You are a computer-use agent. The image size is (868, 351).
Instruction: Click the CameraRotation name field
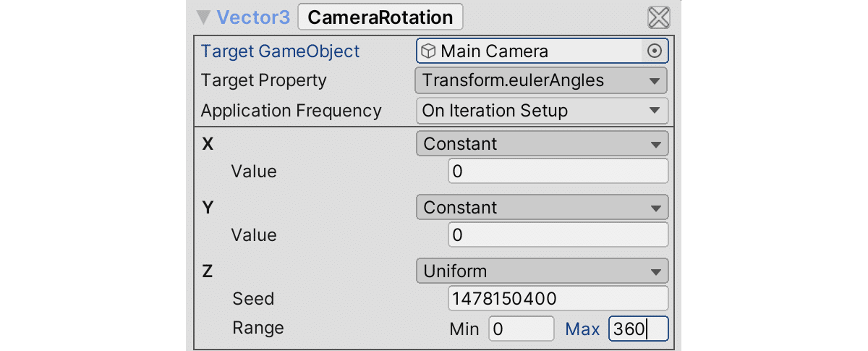(380, 17)
